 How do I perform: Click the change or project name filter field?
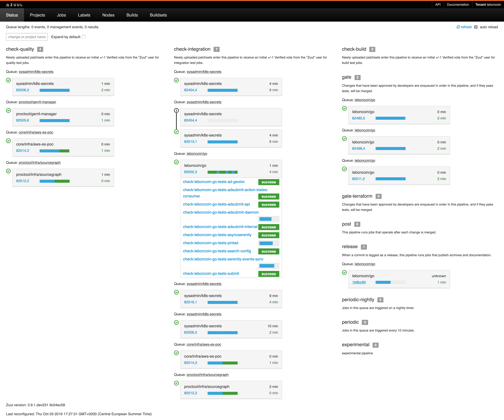27,37
